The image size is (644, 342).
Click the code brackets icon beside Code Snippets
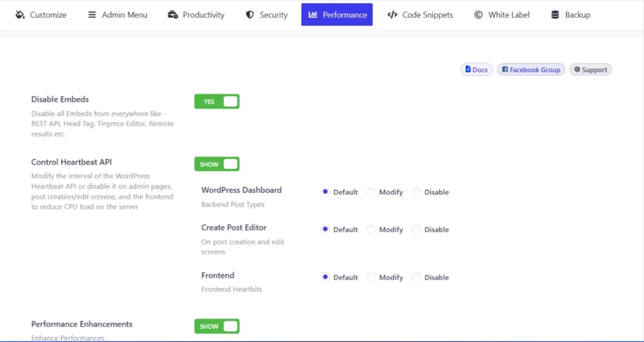click(x=392, y=15)
